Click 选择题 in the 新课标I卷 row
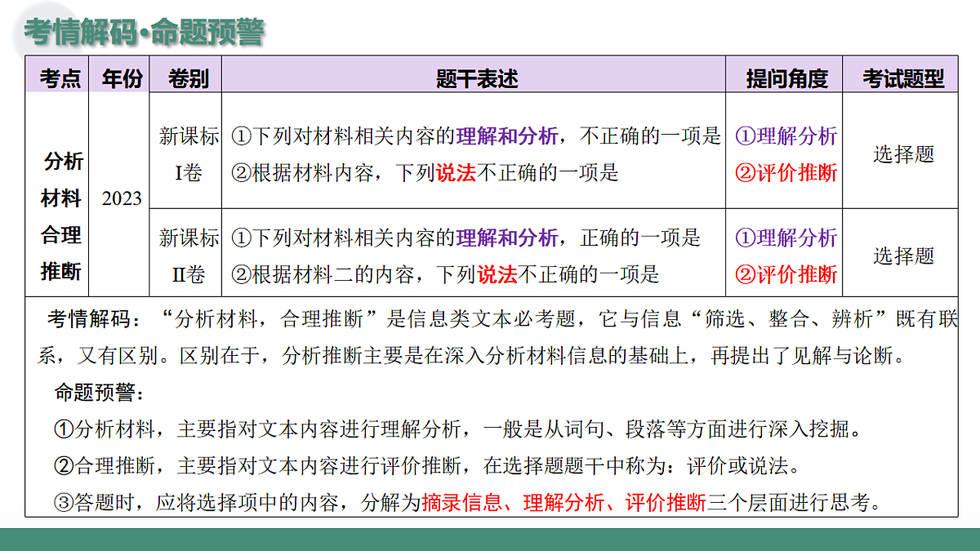Screen dimensions: 980x551 pos(903,154)
